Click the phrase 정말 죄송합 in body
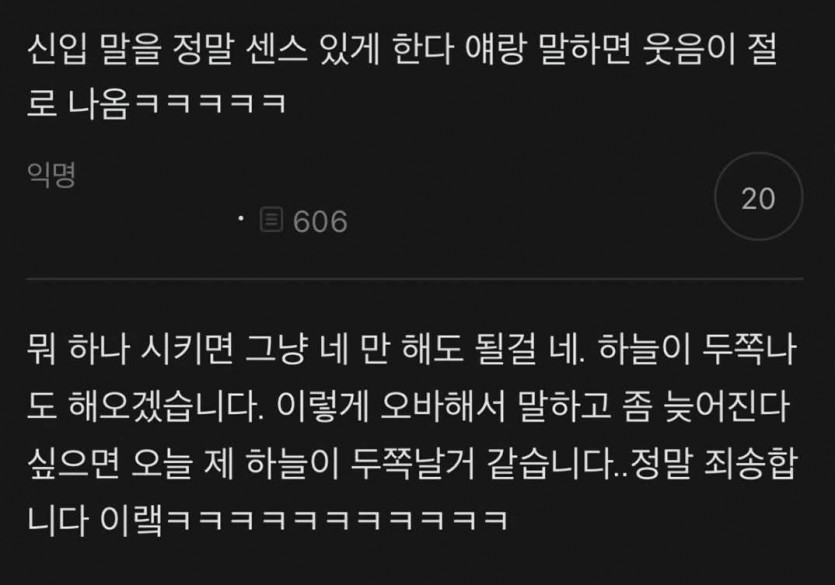This screenshot has width=835, height=585. pyautogui.click(x=713, y=463)
